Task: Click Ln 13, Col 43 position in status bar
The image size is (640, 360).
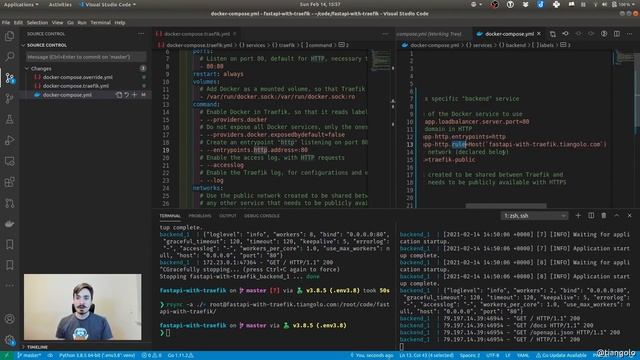Action: click(427, 356)
